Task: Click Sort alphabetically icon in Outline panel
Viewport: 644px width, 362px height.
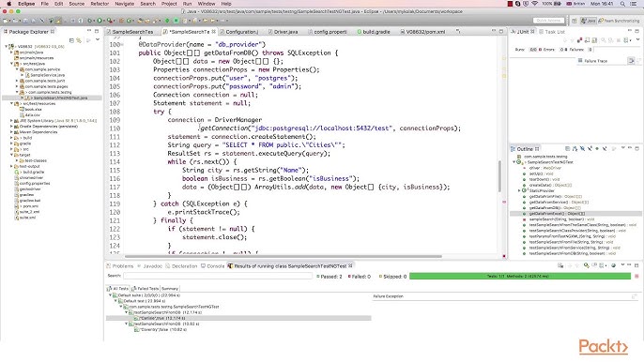Action: pyautogui.click(x=575, y=149)
